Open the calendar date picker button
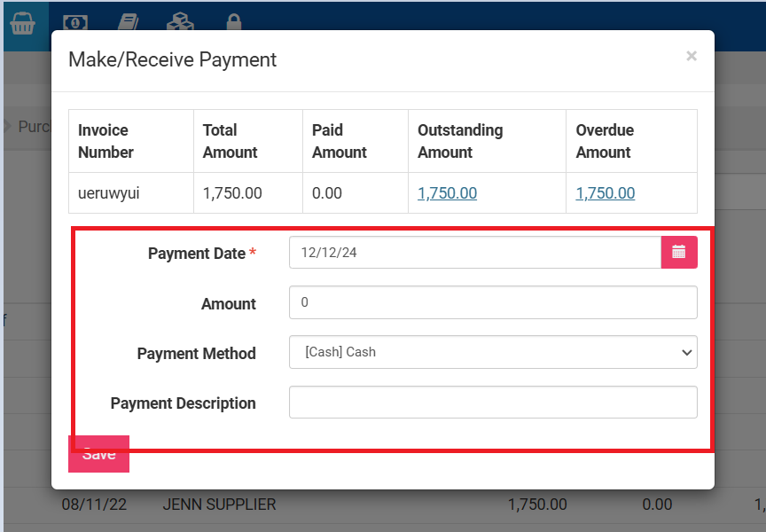Screen dimensions: 766x532 (x=679, y=252)
